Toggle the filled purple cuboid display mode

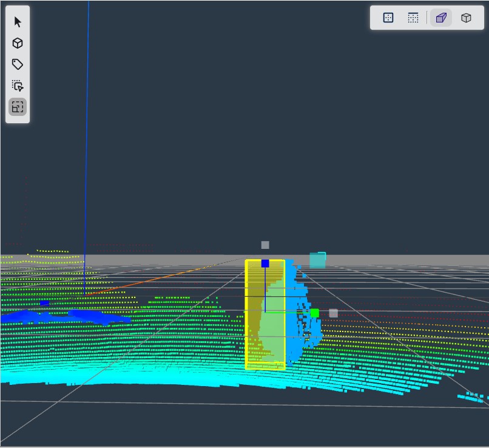coord(441,18)
